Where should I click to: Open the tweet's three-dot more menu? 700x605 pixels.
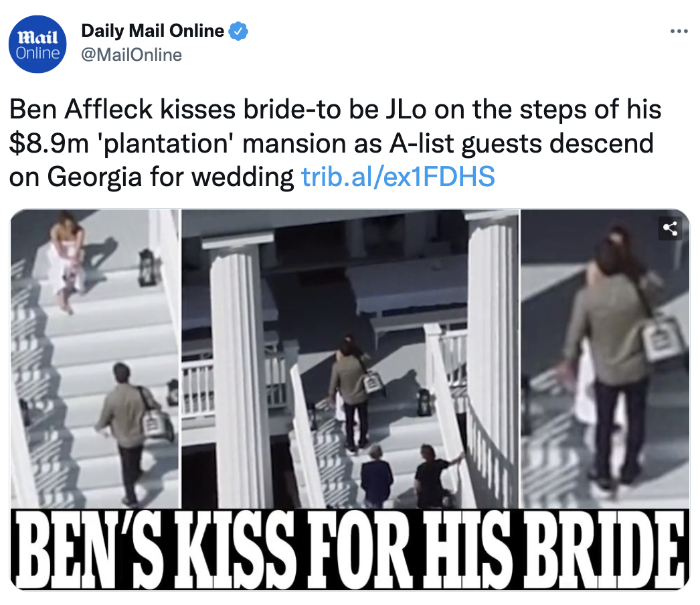point(679,31)
